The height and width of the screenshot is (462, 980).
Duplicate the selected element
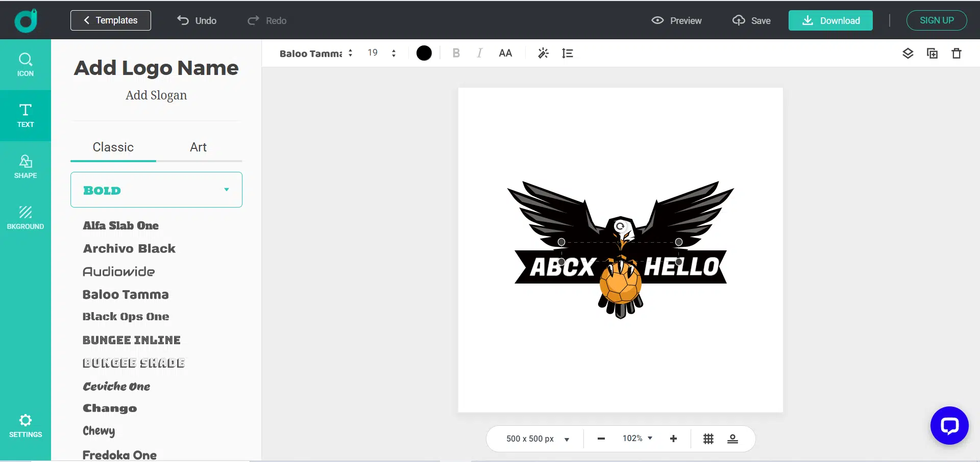point(932,53)
